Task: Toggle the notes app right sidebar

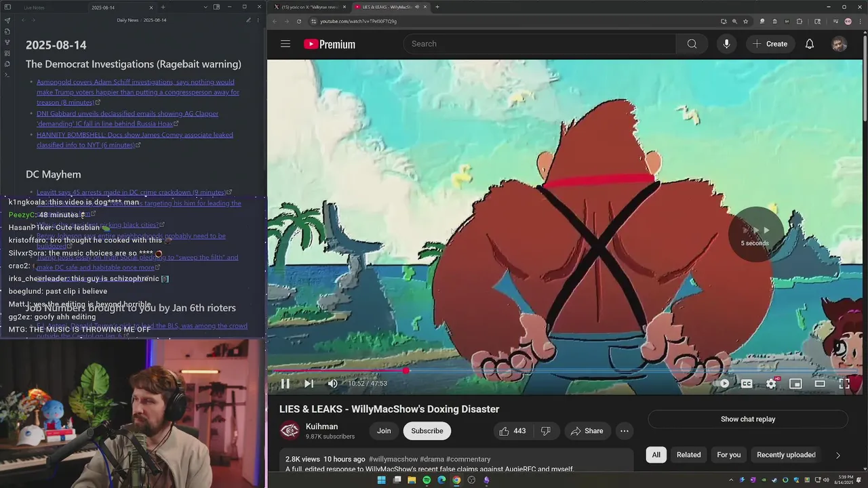Action: pos(216,7)
